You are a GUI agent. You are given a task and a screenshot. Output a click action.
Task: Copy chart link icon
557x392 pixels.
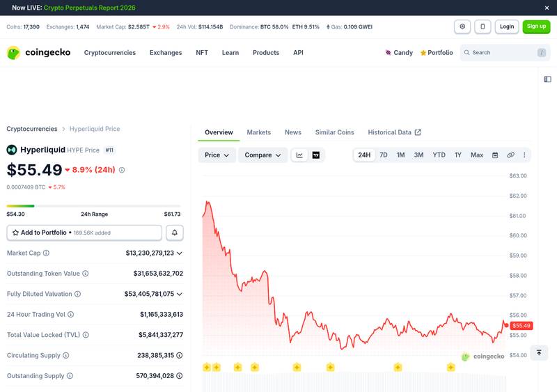tap(510, 155)
